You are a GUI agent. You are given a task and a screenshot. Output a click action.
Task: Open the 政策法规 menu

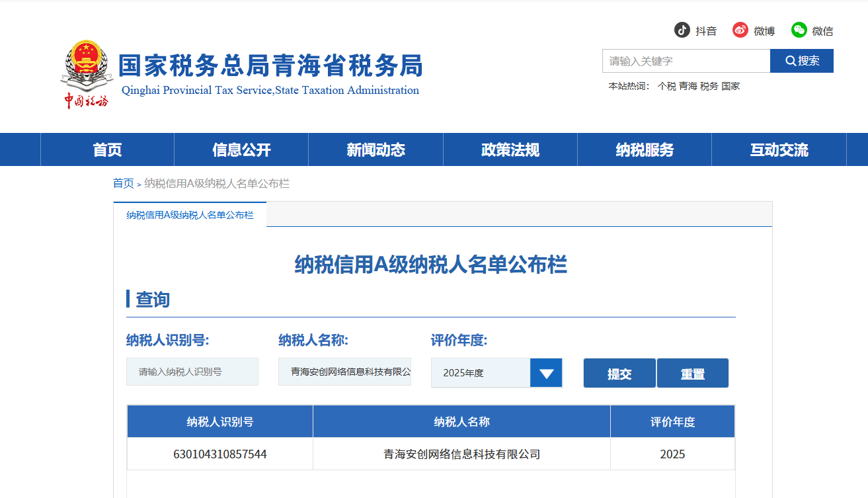pos(510,149)
